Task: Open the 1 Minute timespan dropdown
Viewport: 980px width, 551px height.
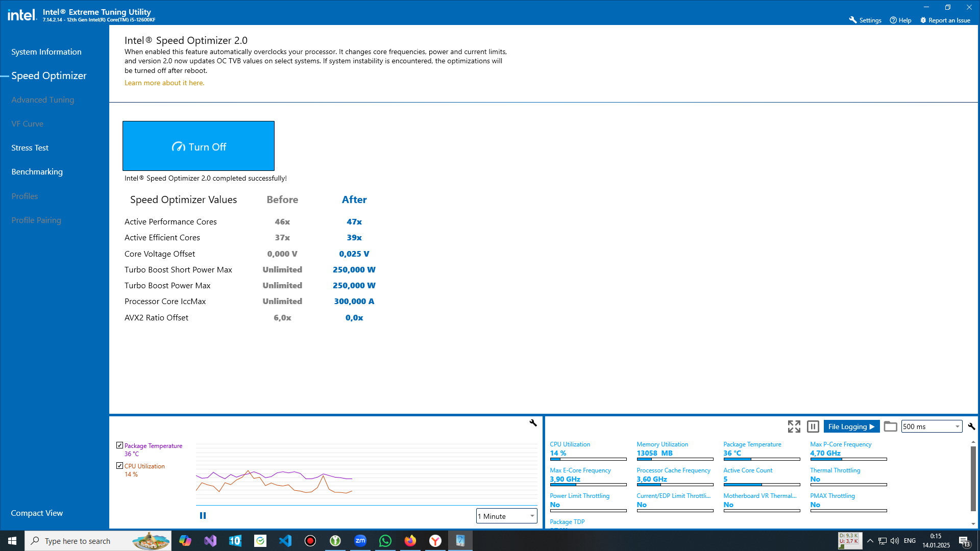Action: tap(506, 516)
